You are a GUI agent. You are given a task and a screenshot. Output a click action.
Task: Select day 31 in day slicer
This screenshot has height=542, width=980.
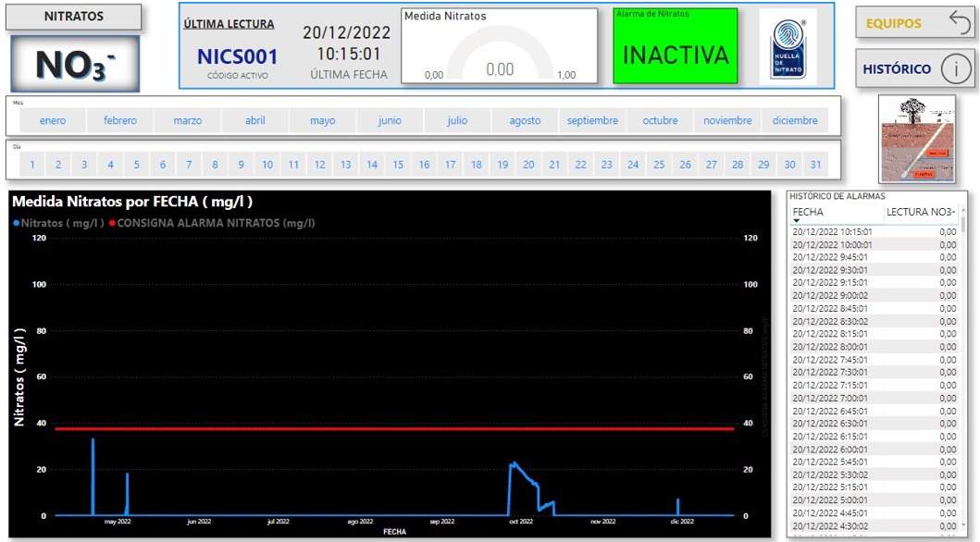point(815,165)
